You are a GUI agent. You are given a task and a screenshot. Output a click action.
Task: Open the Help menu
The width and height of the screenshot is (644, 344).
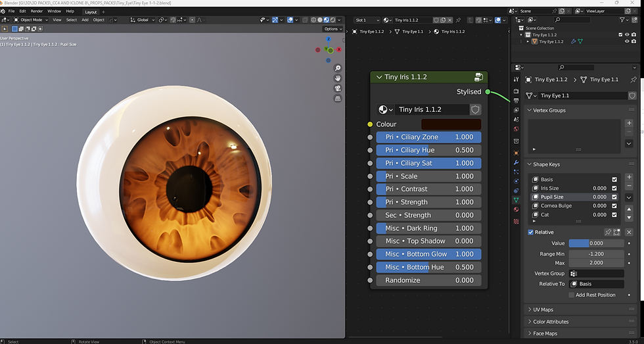(70, 11)
